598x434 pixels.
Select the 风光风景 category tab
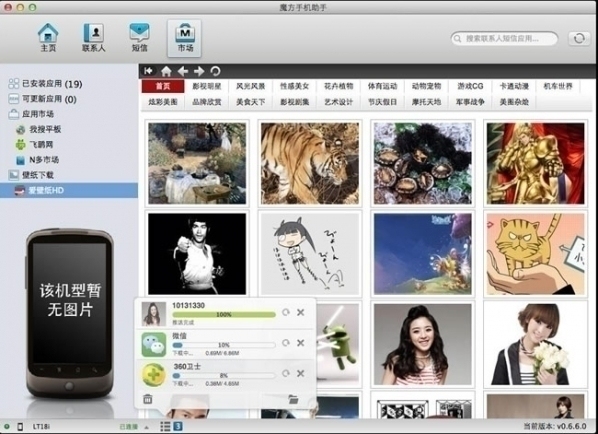point(250,86)
